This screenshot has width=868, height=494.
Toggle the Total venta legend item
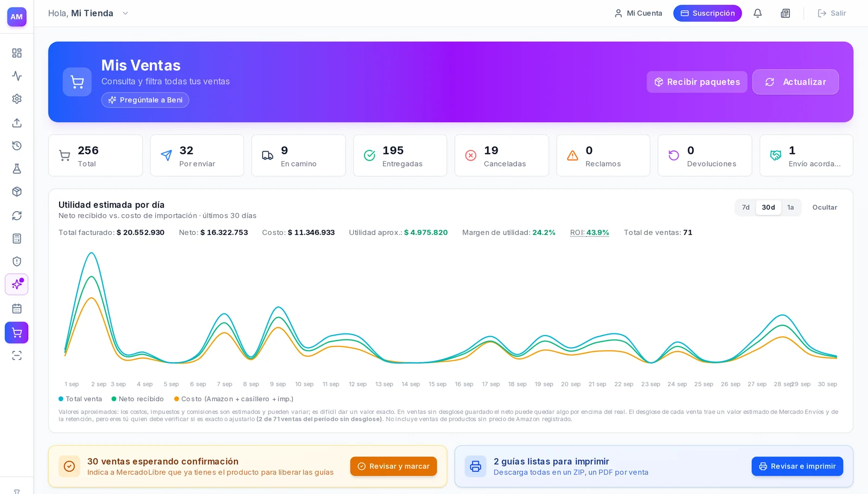[x=80, y=399]
